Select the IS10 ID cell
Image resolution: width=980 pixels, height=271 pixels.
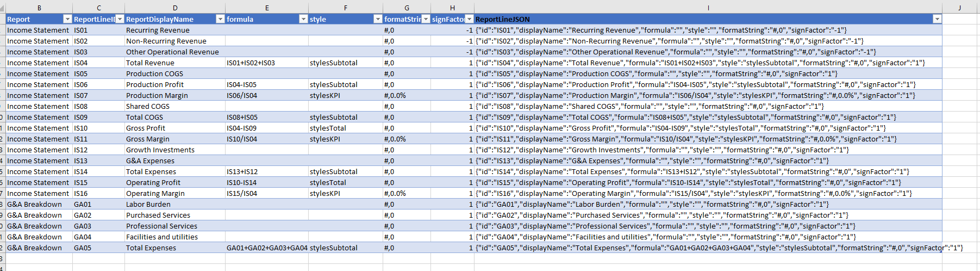tap(99, 128)
